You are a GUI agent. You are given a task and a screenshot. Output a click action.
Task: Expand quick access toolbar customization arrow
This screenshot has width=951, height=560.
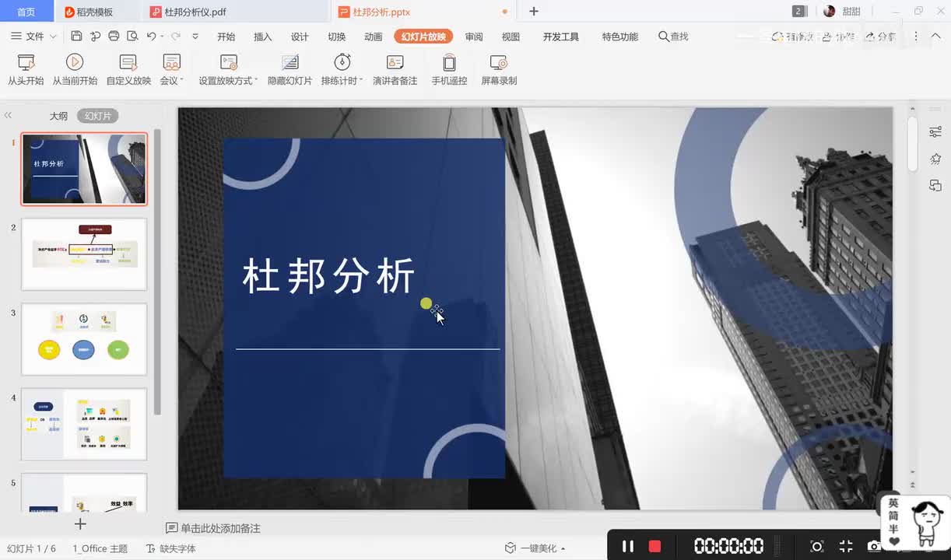click(195, 37)
